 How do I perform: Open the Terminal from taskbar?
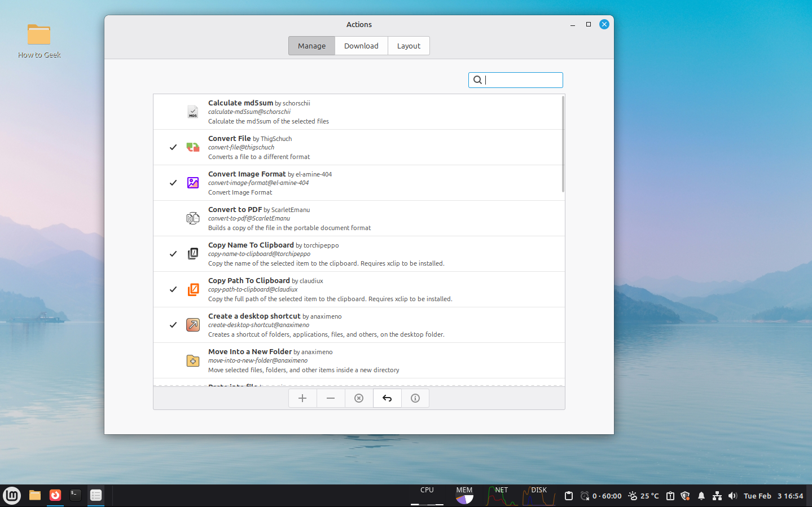(76, 496)
